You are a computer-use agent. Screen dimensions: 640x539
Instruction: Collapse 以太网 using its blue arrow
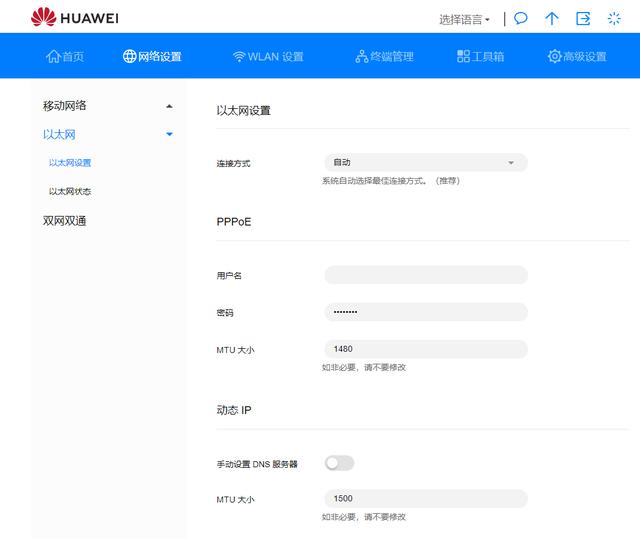[169, 134]
